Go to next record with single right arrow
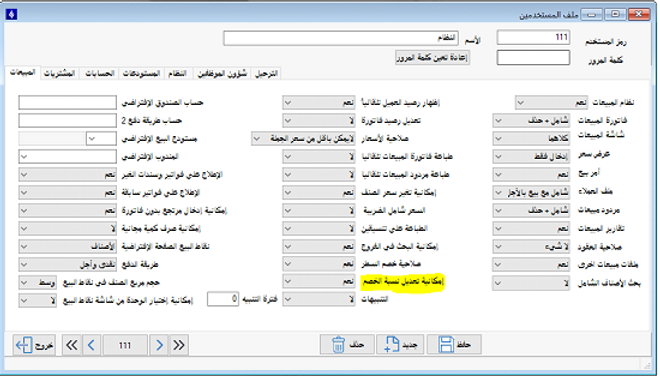Viewport: 660px width, 376px height. (x=159, y=345)
